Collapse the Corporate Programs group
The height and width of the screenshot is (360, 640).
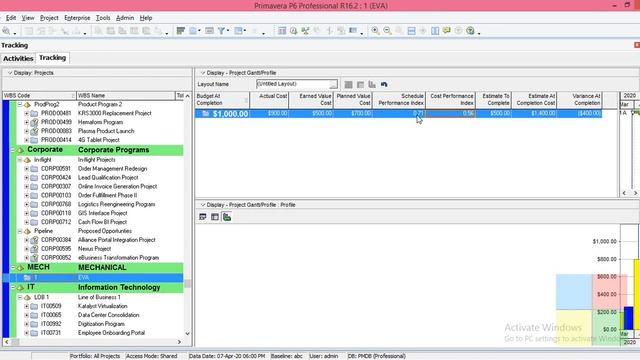coord(13,150)
